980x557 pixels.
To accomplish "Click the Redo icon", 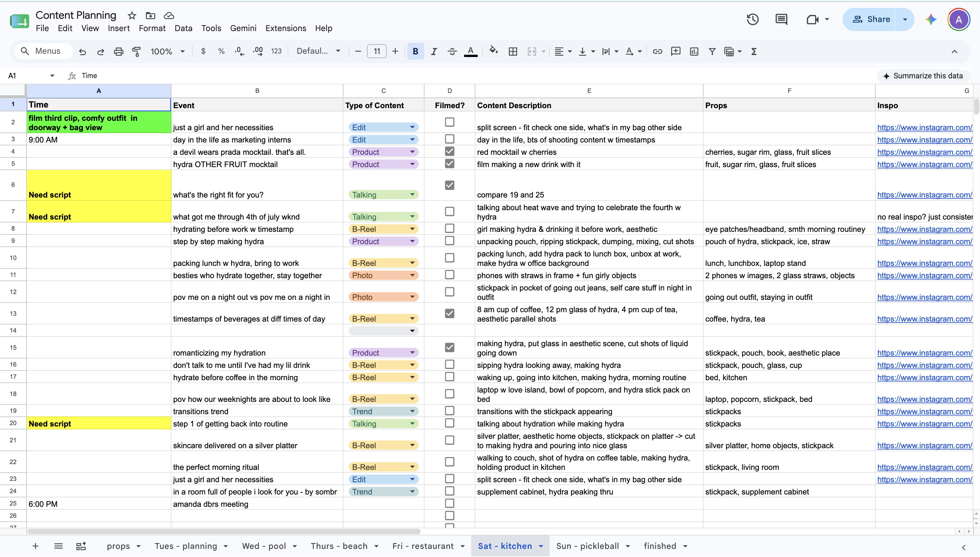I will 101,51.
